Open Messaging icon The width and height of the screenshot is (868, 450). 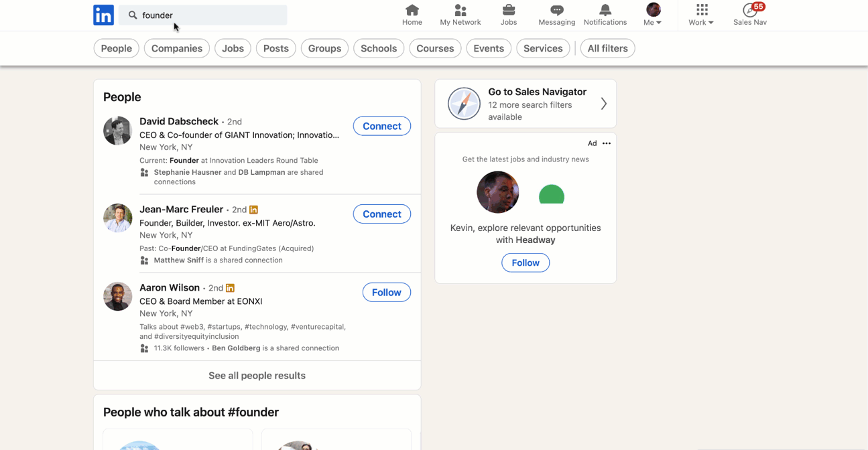point(557,10)
